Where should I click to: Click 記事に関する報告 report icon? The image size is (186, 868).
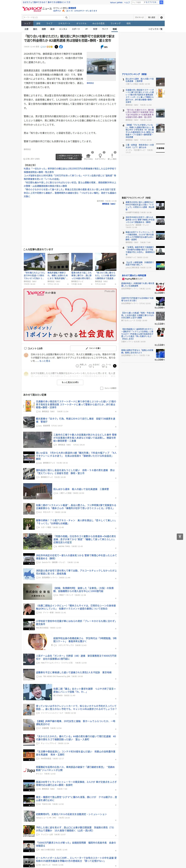coord(32,159)
